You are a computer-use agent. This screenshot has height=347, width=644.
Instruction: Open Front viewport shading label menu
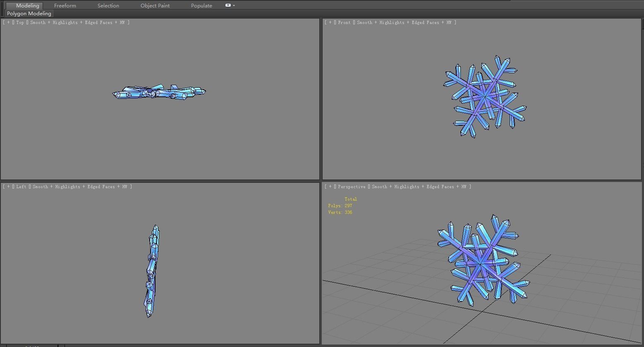tap(404, 22)
